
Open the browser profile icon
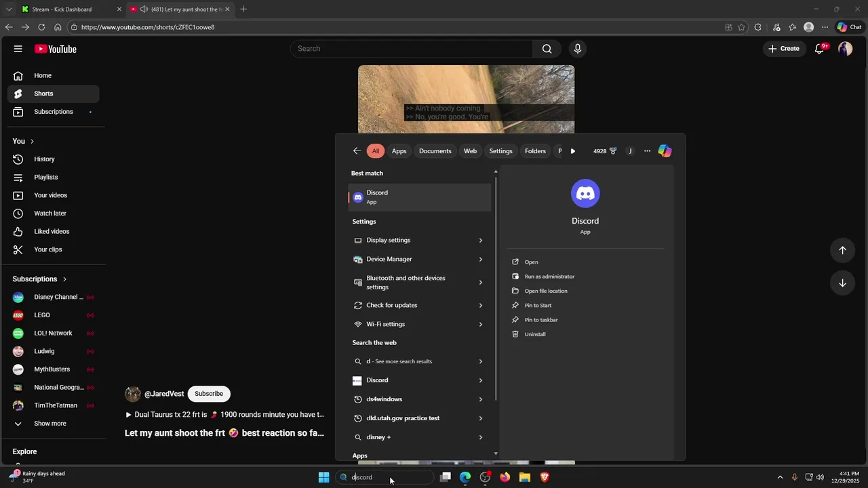click(808, 27)
